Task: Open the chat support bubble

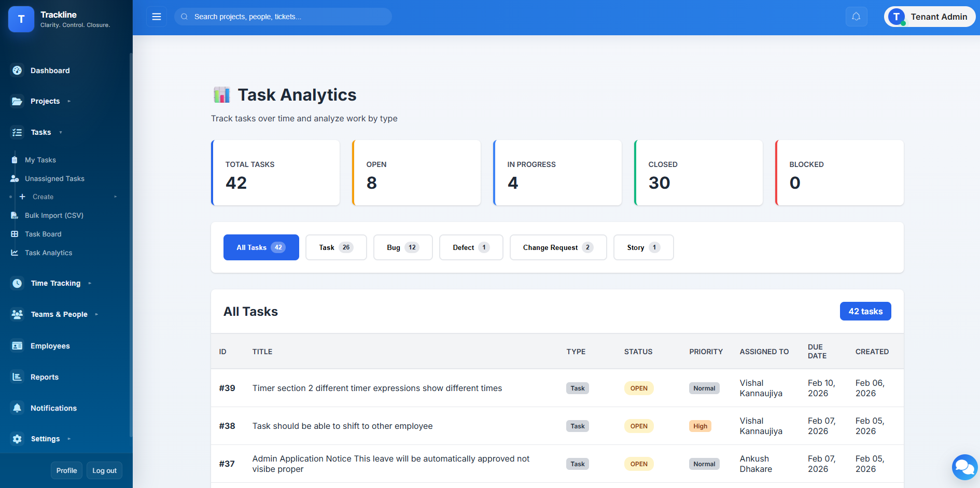Action: tap(964, 467)
